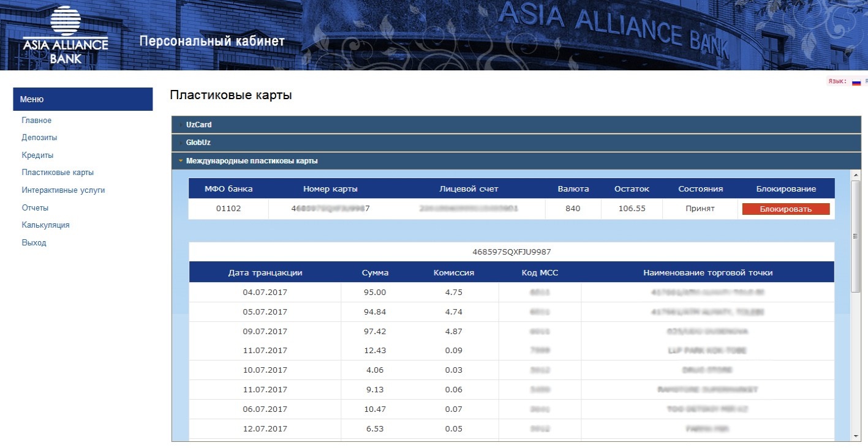Viewport: 868px width, 448px height.
Task: Click status cell Принят
Action: coord(700,209)
